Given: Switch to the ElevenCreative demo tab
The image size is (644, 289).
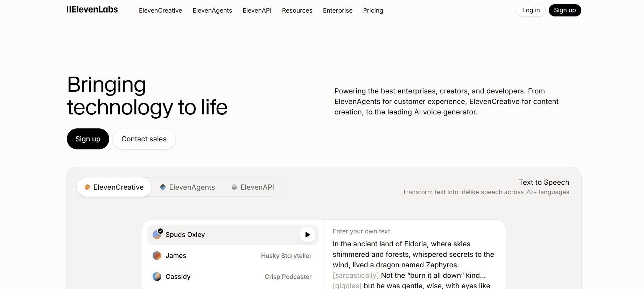Looking at the screenshot, I should (x=114, y=187).
